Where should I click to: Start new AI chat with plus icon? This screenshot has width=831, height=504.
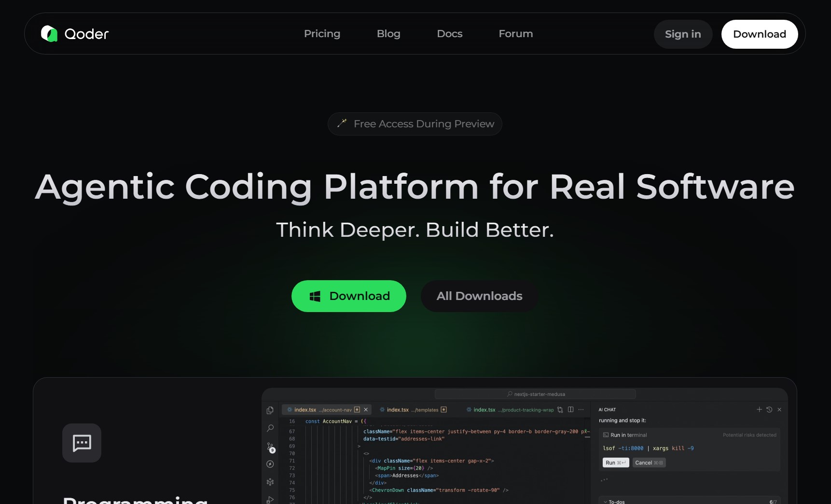[759, 409]
